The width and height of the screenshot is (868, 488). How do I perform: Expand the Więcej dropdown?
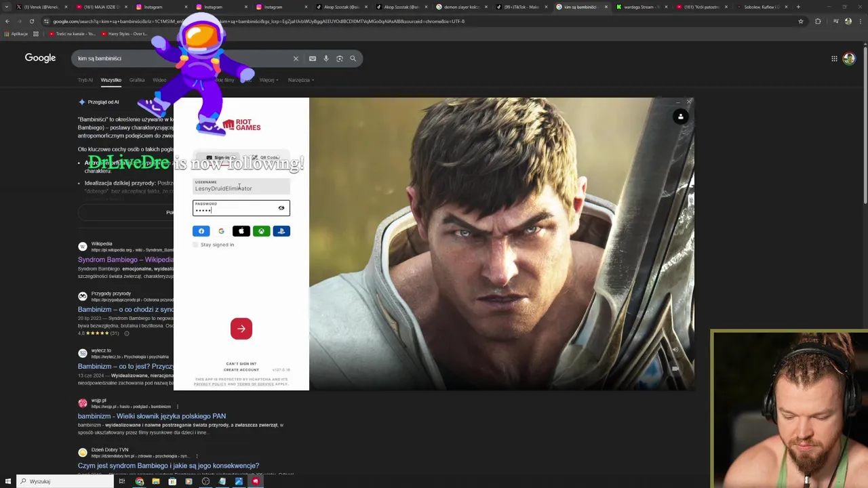click(x=268, y=80)
